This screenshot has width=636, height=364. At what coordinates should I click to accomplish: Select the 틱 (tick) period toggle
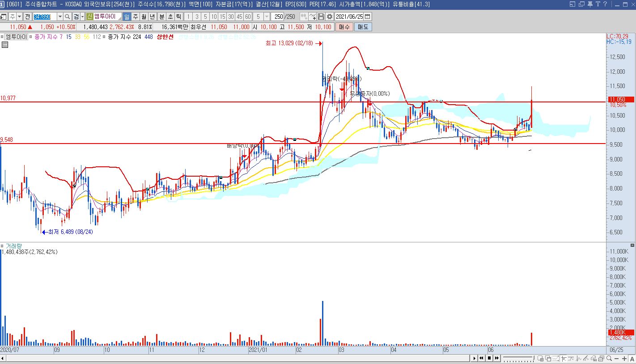[179, 17]
